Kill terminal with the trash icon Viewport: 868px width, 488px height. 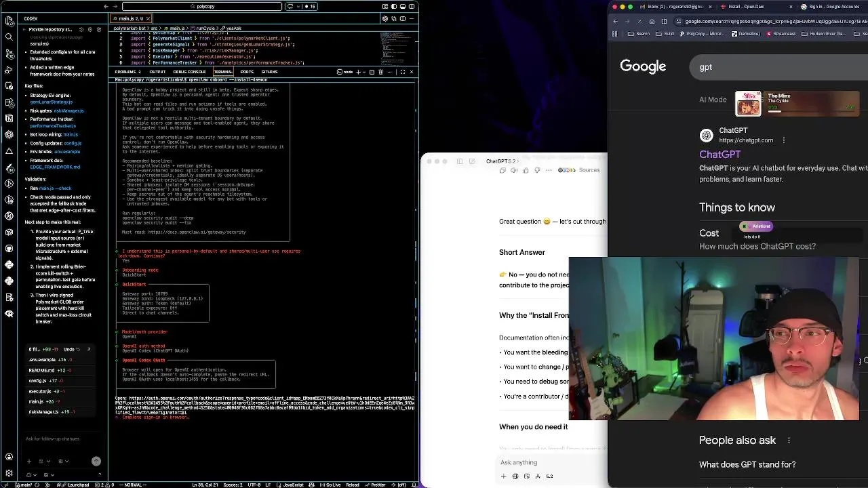380,72
